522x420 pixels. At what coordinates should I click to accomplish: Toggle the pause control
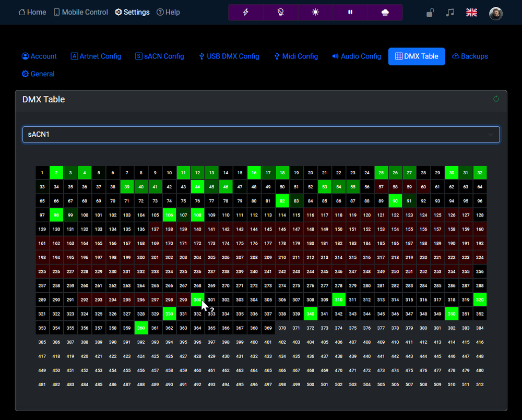350,11
